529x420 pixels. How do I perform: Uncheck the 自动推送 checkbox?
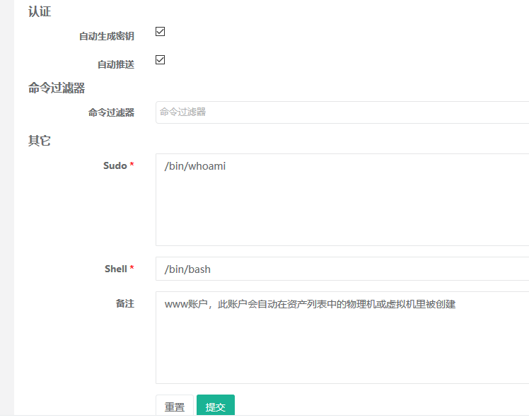[x=160, y=60]
